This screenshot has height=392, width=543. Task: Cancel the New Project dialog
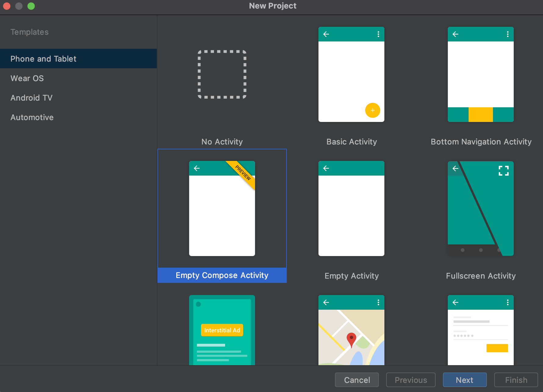tap(357, 380)
